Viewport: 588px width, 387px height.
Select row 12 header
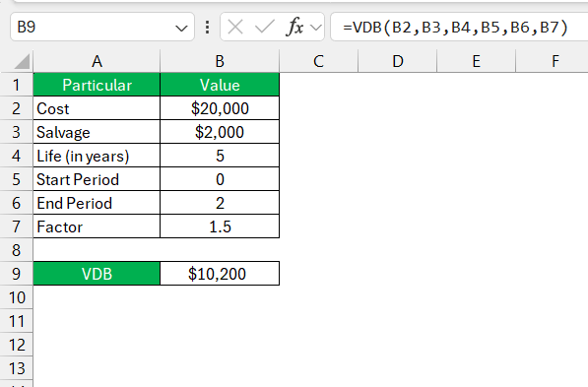coord(16,345)
